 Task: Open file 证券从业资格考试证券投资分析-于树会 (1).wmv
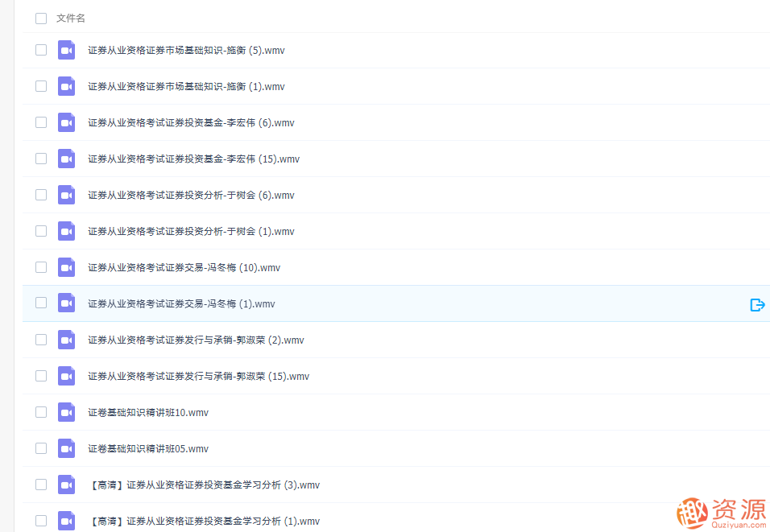point(191,232)
